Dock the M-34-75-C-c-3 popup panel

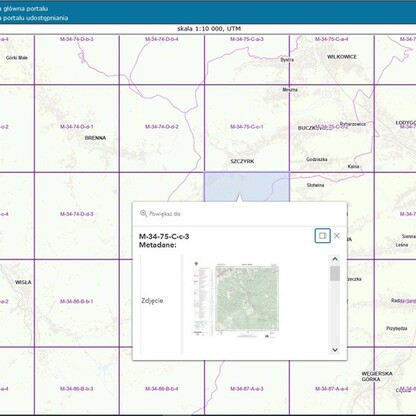(x=322, y=236)
